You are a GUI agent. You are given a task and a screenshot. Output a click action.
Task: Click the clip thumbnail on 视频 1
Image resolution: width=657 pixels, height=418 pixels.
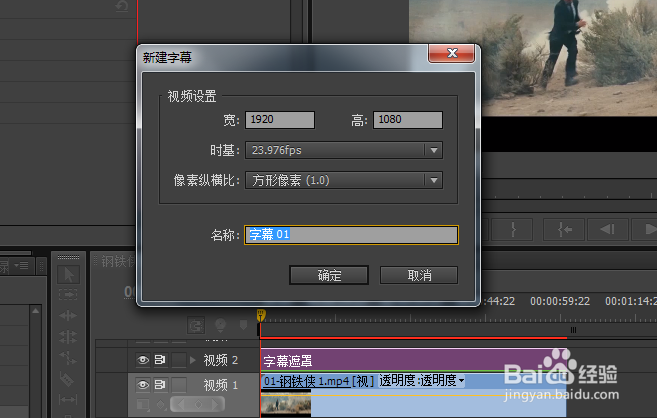[x=286, y=403]
